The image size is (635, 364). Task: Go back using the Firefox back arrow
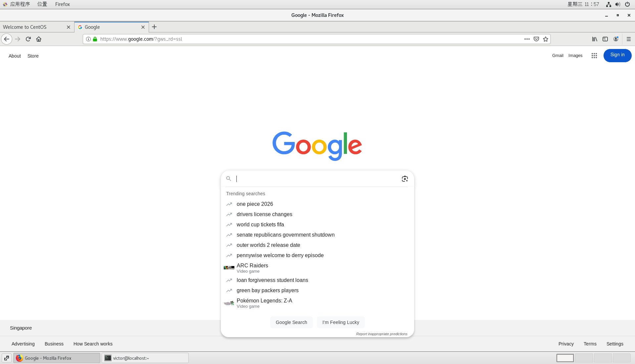7,39
